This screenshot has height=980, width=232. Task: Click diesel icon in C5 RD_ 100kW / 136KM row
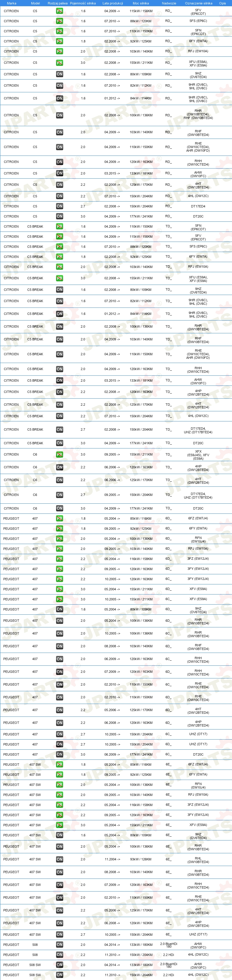click(59, 115)
